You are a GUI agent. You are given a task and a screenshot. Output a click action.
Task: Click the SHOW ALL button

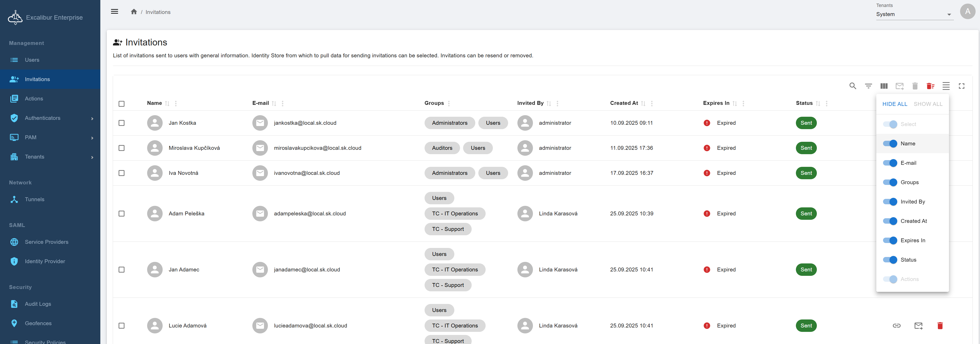click(928, 104)
